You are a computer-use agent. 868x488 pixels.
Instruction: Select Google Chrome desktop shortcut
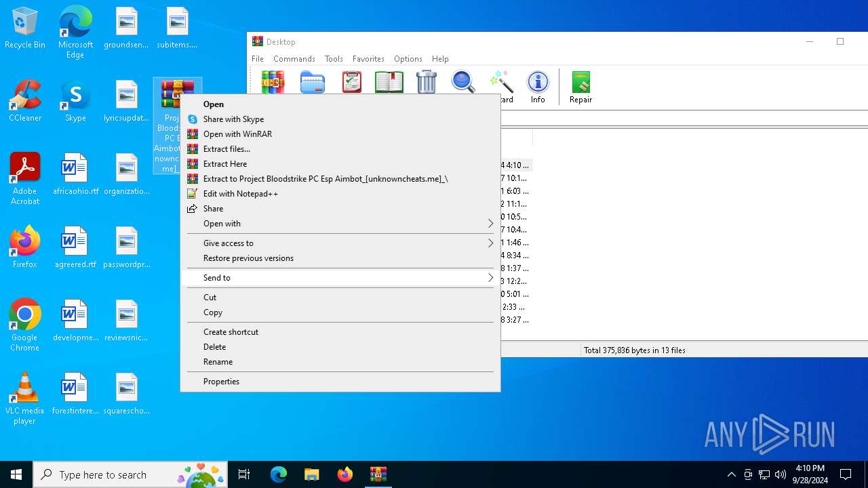(25, 325)
